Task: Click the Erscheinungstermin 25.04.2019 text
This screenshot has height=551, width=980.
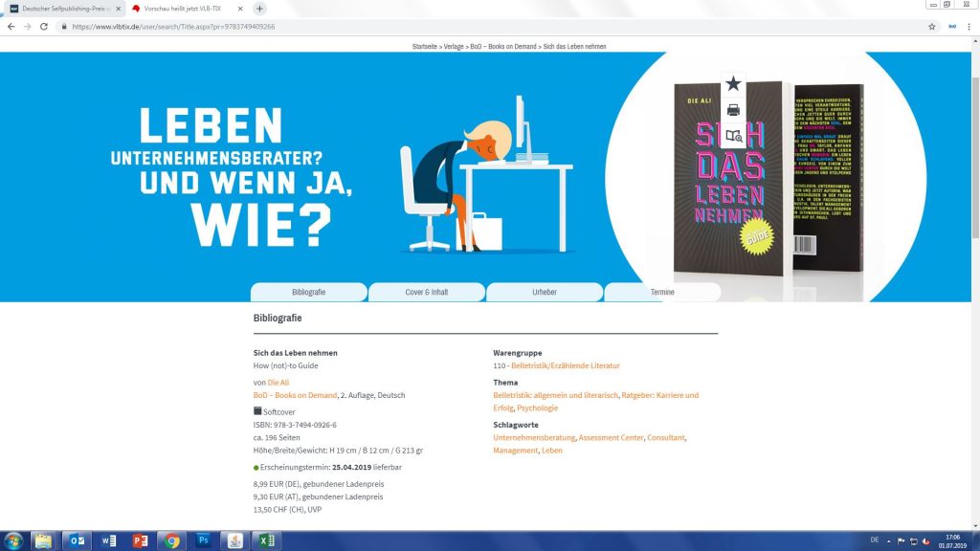Action: click(330, 467)
